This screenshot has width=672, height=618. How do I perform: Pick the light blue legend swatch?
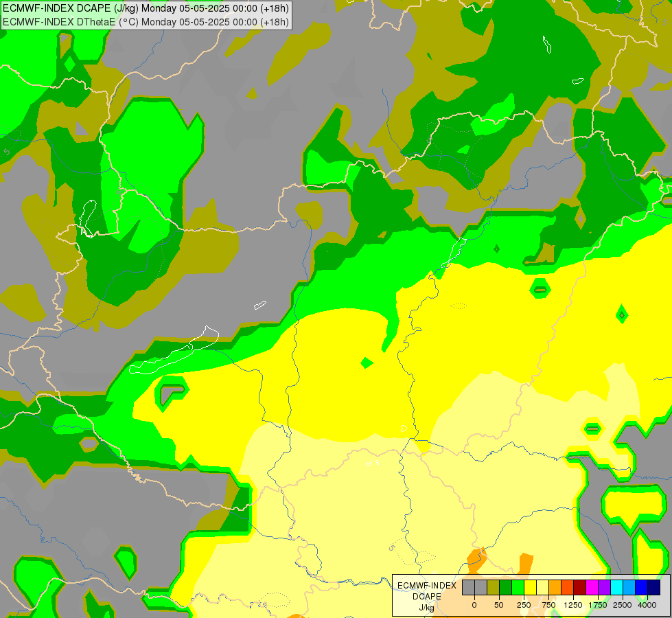click(x=629, y=587)
